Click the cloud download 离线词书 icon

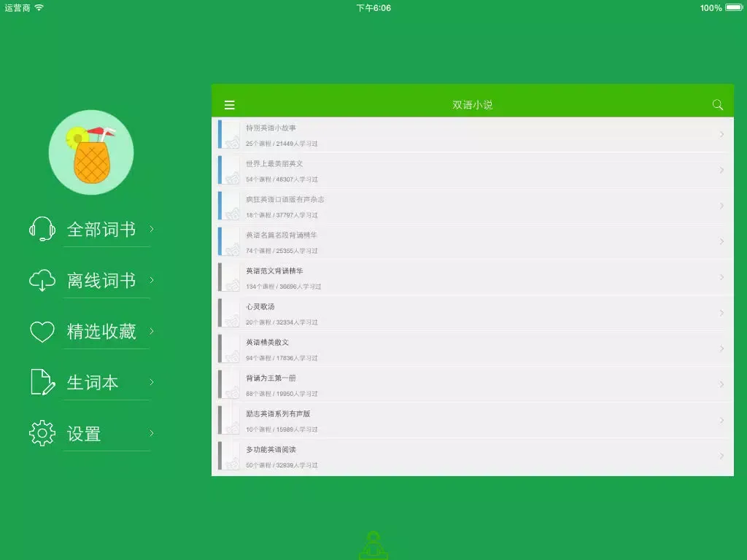(42, 280)
